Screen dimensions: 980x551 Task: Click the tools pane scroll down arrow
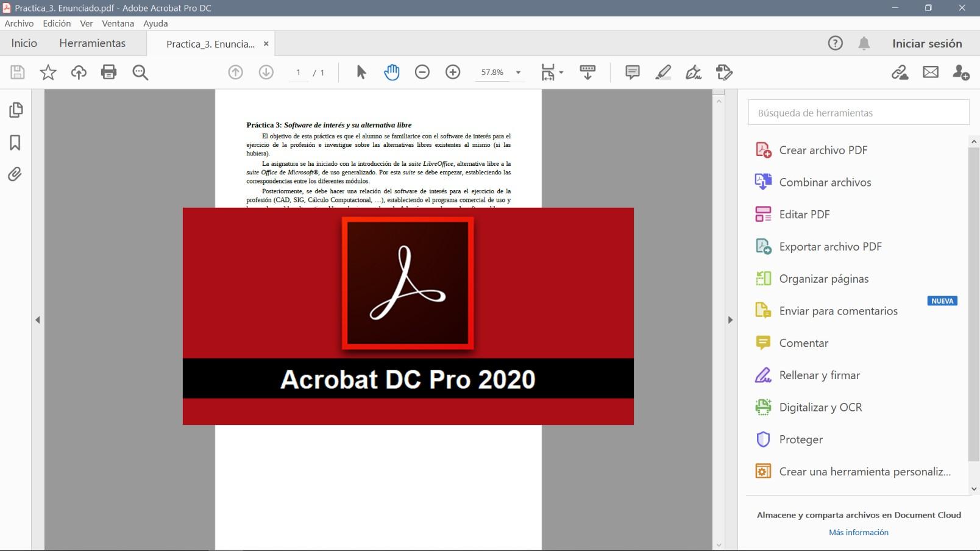pos(974,489)
